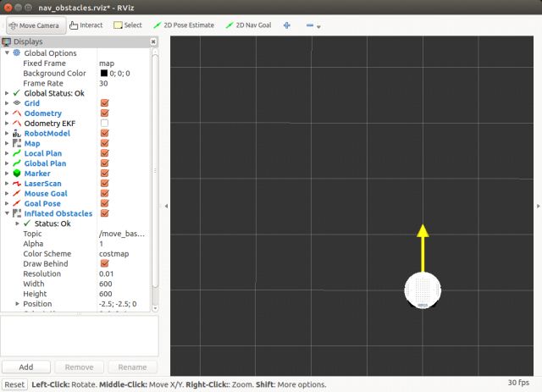Screen dimensions: 542x392
Task: Enable the Odometry EKF checkbox
Action: [x=104, y=124]
